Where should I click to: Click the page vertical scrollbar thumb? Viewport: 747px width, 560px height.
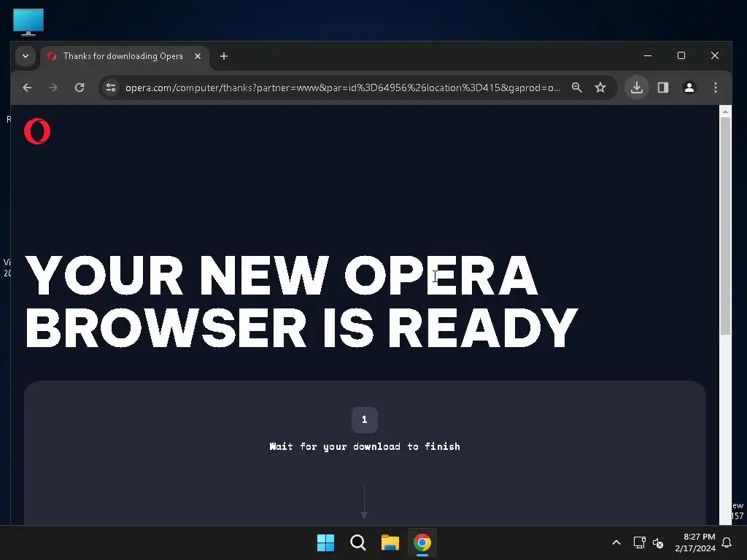725,226
